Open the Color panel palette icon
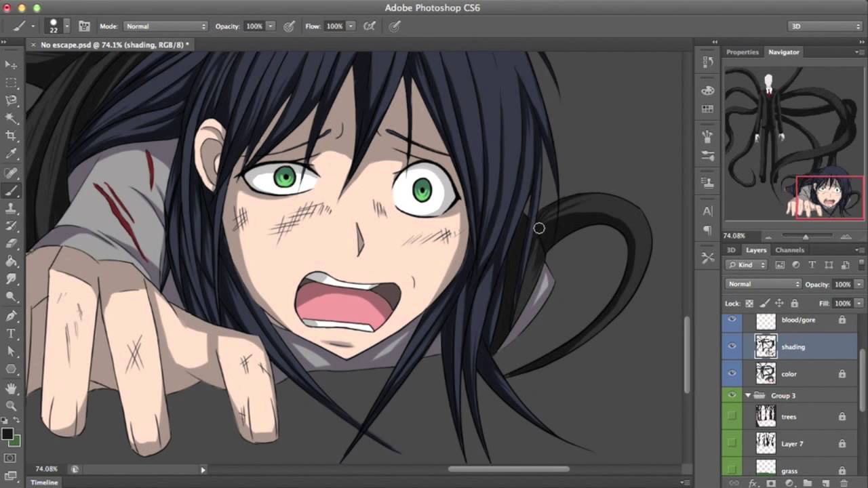The height and width of the screenshot is (488, 868). 707,90
